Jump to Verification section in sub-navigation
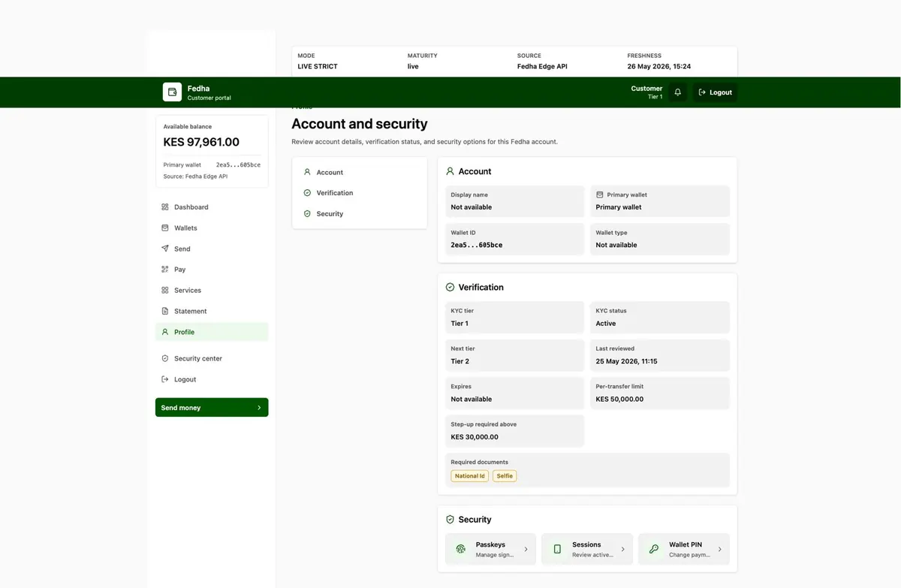Screen dimensions: 901x588 (x=360, y=193)
